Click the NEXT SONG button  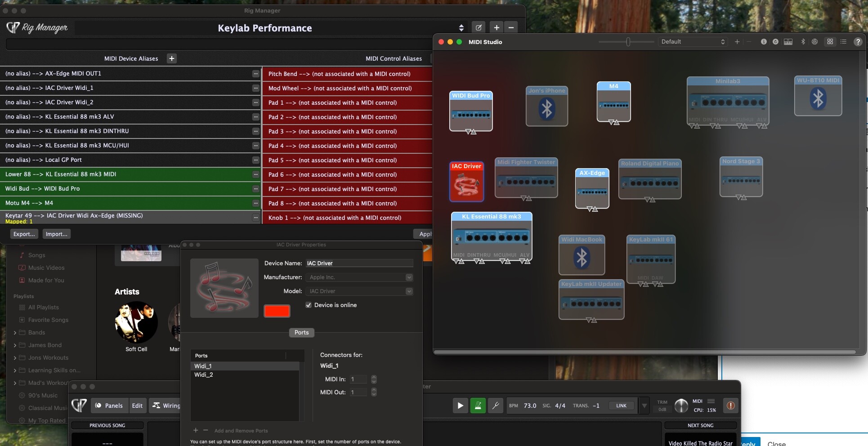click(x=701, y=425)
